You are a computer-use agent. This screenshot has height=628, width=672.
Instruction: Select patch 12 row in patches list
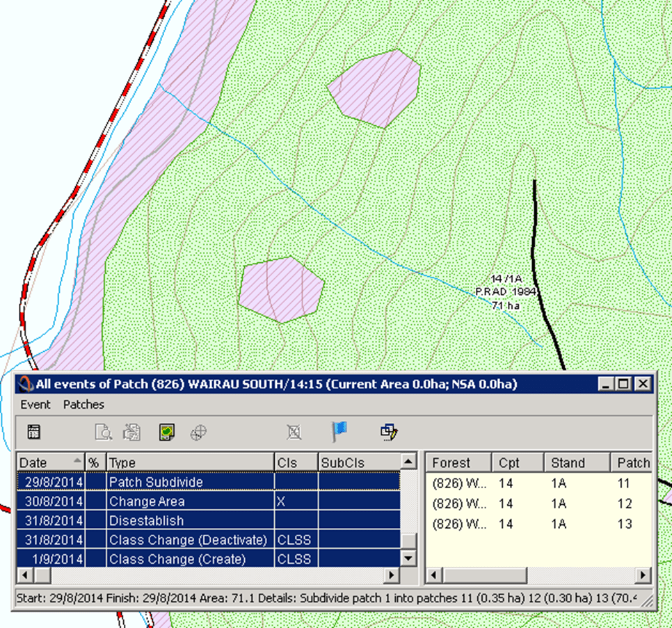tap(538, 504)
